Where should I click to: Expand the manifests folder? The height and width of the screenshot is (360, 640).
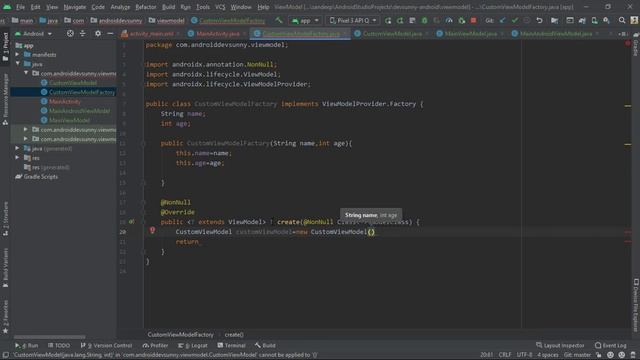click(x=17, y=54)
